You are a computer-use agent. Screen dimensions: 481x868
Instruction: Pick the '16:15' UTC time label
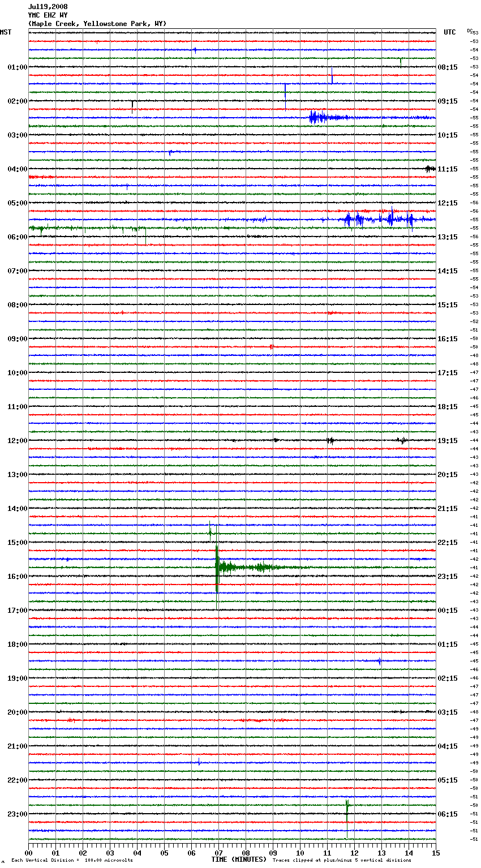coord(448,339)
